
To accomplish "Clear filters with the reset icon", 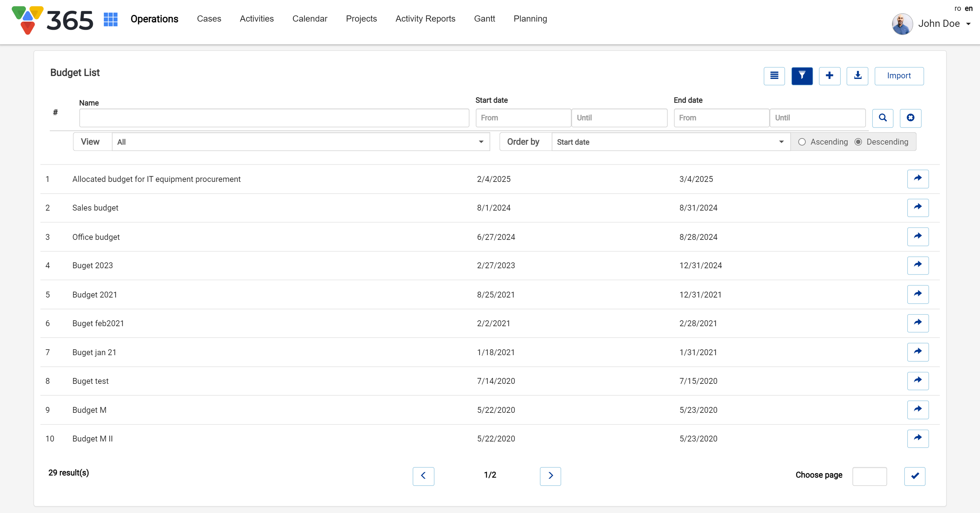I will [910, 117].
